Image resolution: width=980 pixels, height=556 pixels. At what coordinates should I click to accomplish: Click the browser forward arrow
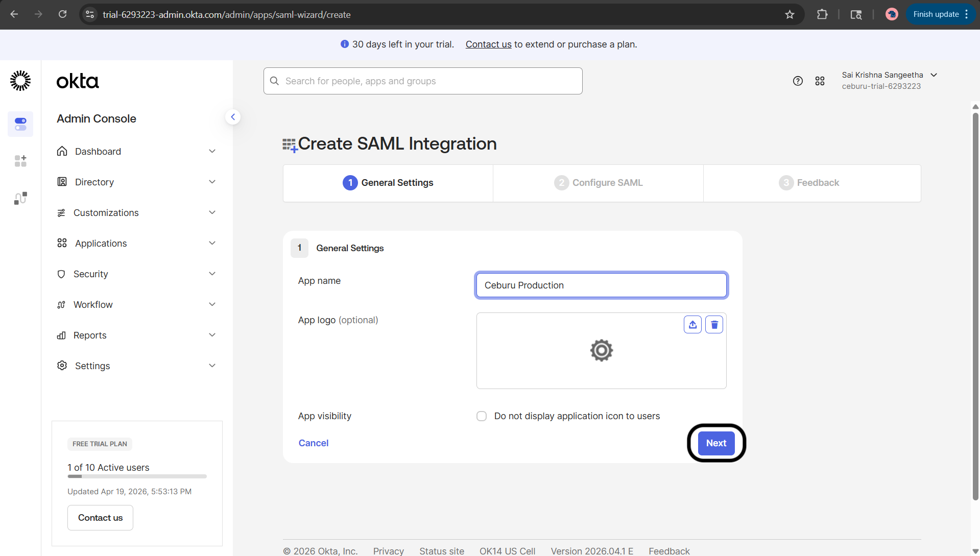[x=38, y=14]
